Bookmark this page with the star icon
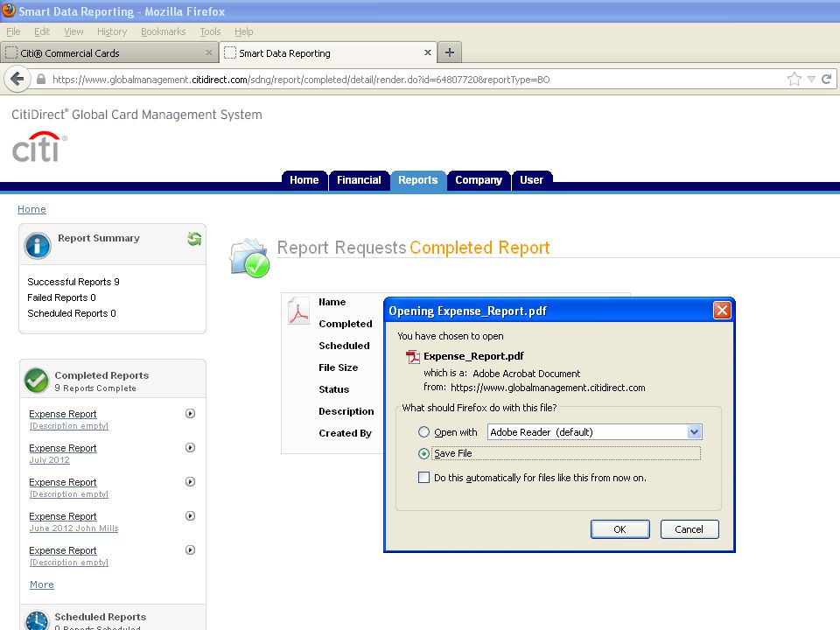The width and height of the screenshot is (840, 630). pyautogui.click(x=794, y=80)
